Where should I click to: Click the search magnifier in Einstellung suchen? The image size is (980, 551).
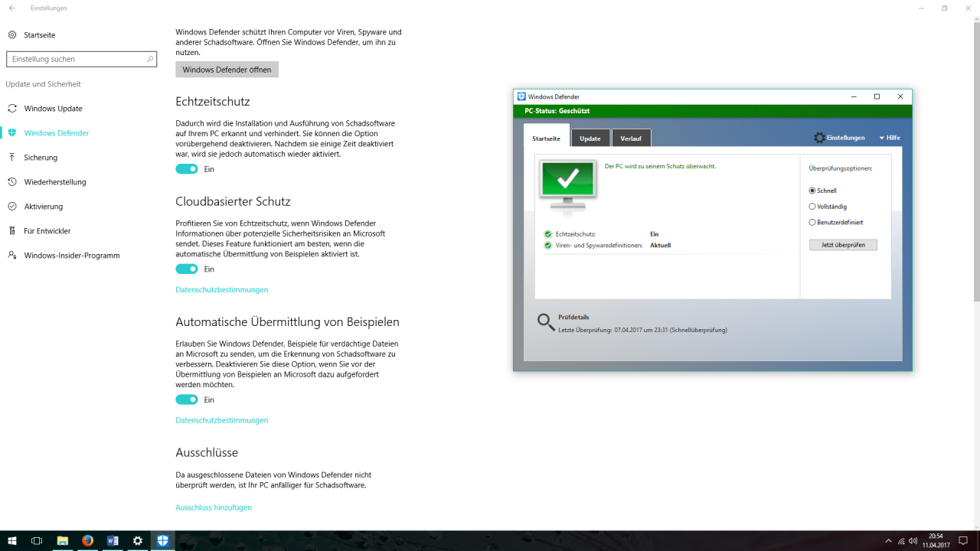(x=150, y=59)
